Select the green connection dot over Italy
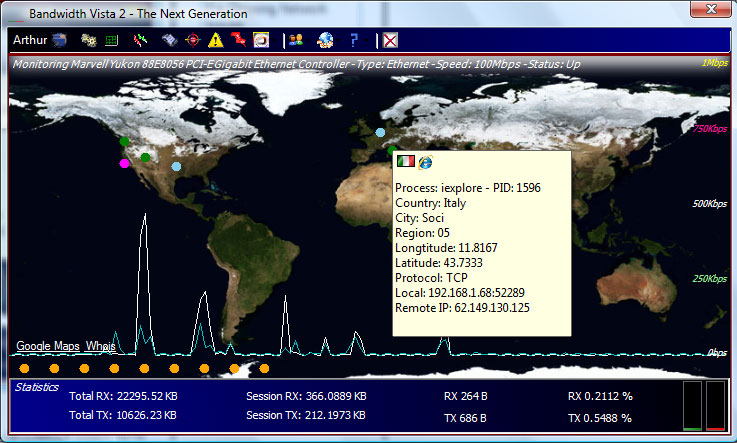Viewport: 737px width, 443px height. point(392,150)
